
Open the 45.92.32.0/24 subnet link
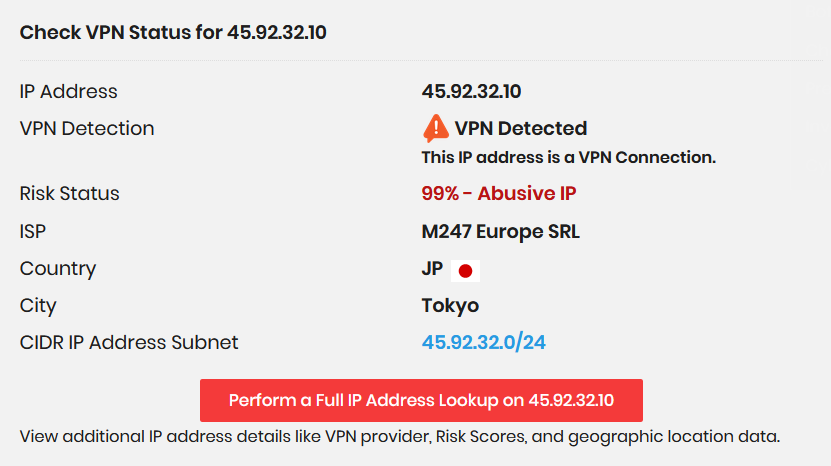tap(483, 343)
